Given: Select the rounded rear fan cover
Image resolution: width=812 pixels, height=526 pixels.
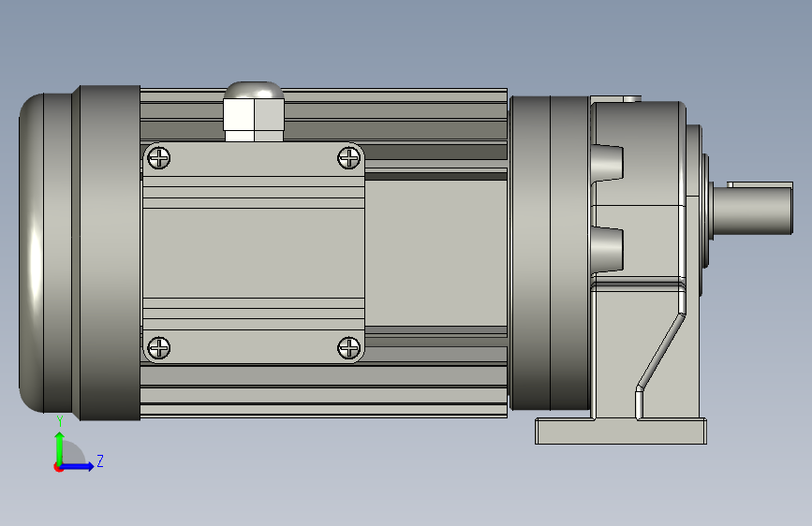Looking at the screenshot, I should pyautogui.click(x=46, y=253).
